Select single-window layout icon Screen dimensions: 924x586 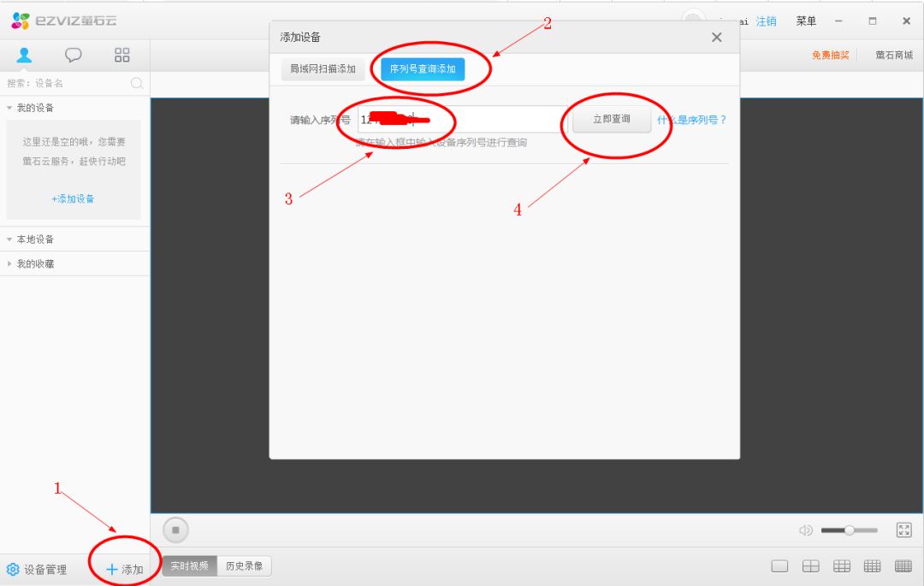point(779,566)
